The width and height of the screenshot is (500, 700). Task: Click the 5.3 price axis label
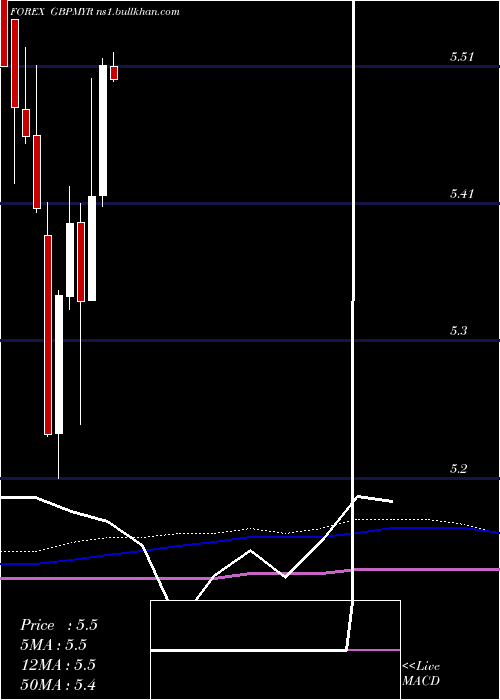(x=458, y=331)
